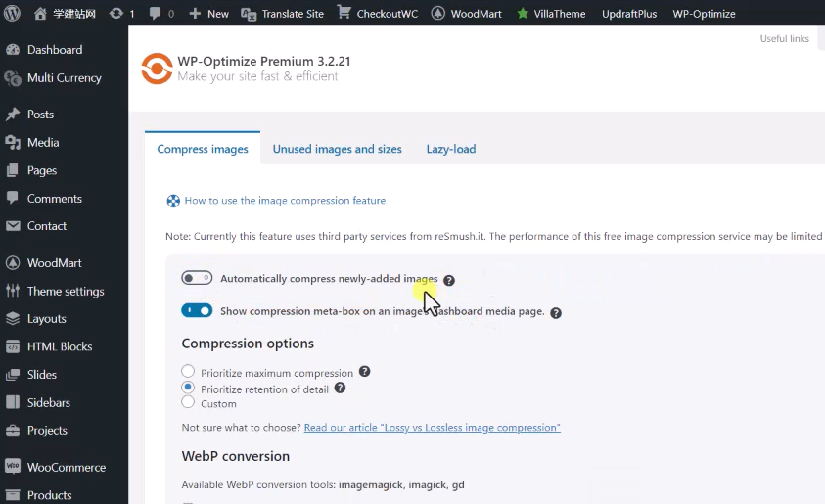Click the Translate Site icon
This screenshot has width=825, height=504.
(x=249, y=14)
